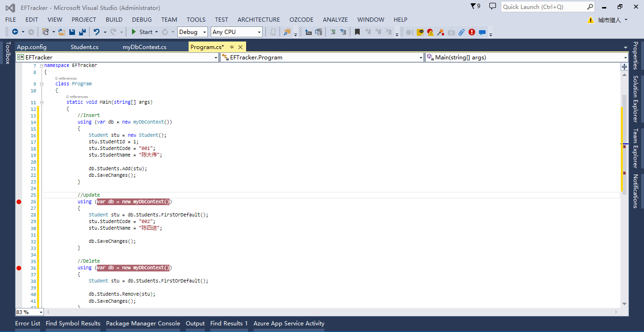
Task: Click the editor split window handle
Action: click(x=624, y=67)
